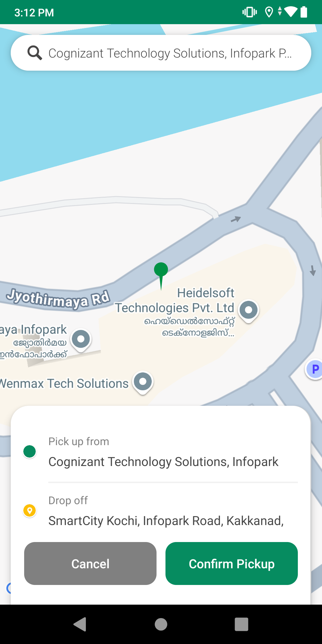Screen dimensions: 322x644
Task: Cancel the pickup selection
Action: click(x=90, y=563)
